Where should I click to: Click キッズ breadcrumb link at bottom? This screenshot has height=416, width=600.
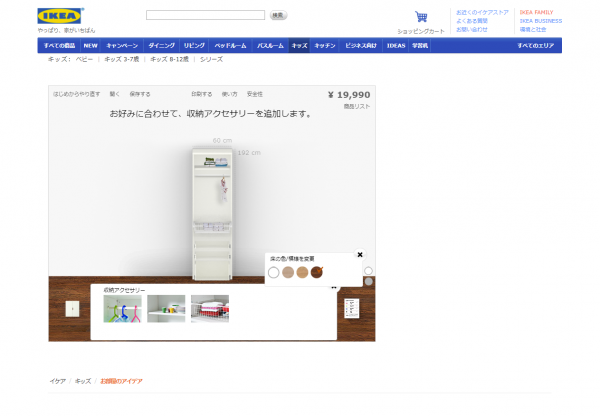pyautogui.click(x=83, y=381)
